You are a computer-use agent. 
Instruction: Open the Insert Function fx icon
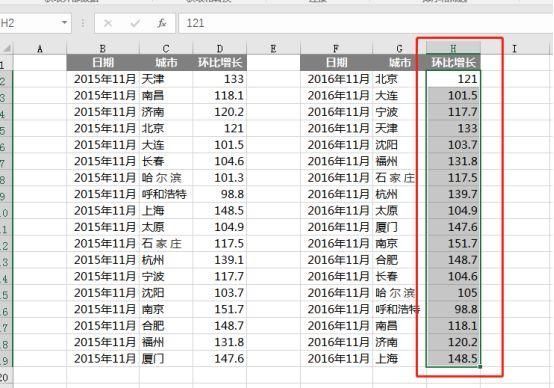pos(161,23)
